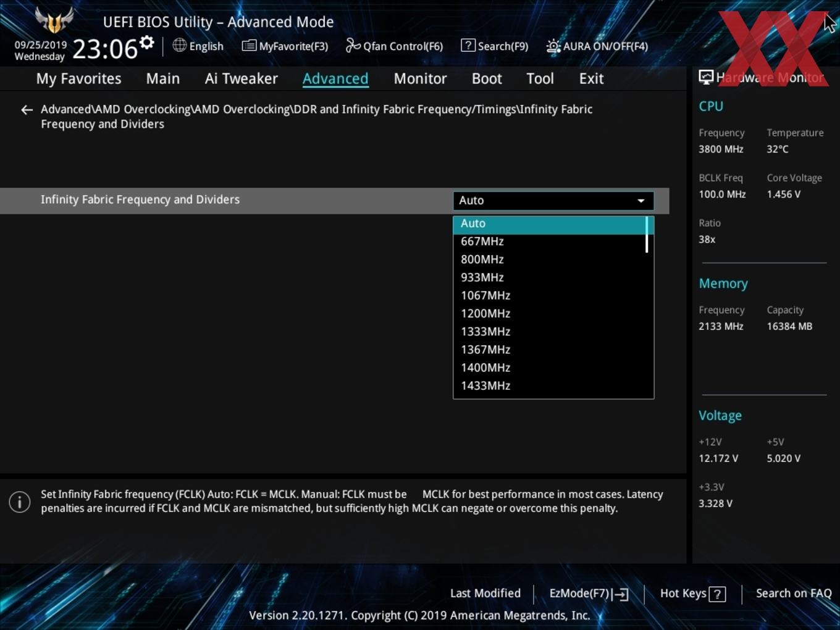Collapse the Infinity Fabric Frequency dropdown
Screen dimensions: 840x630
click(553, 201)
